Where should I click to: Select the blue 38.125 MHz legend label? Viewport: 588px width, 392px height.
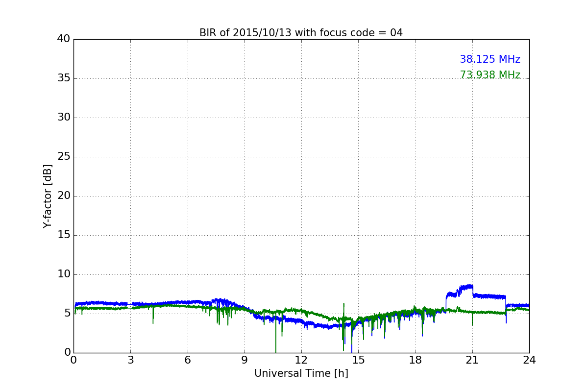coord(490,59)
